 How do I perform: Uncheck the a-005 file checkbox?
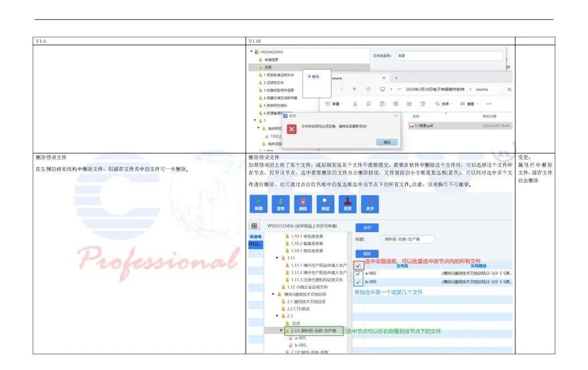click(x=358, y=274)
